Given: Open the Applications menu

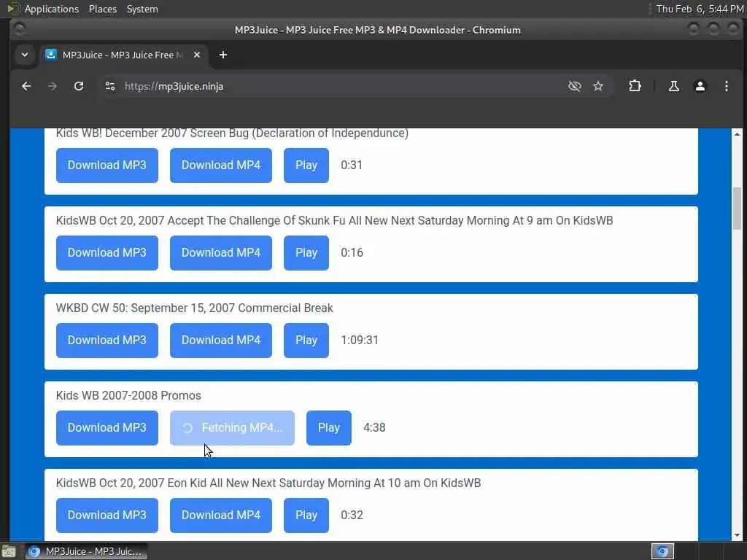Looking at the screenshot, I should point(52,9).
